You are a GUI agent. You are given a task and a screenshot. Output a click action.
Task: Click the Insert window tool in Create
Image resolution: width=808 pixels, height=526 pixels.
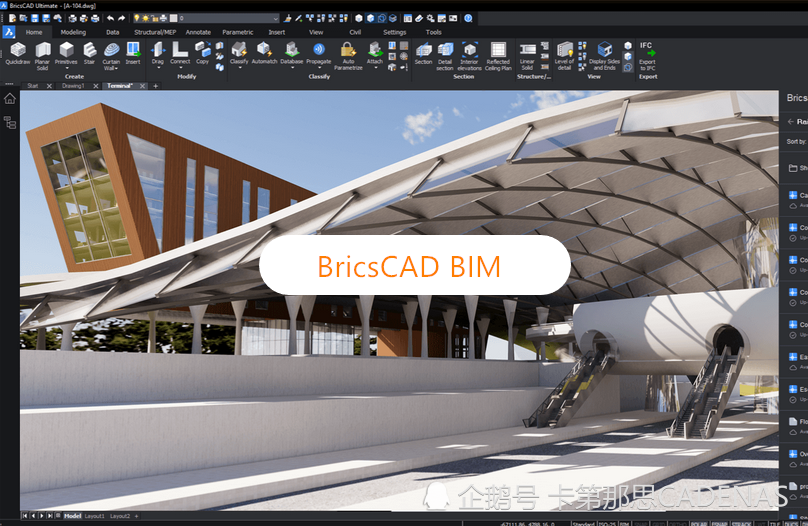pyautogui.click(x=133, y=54)
